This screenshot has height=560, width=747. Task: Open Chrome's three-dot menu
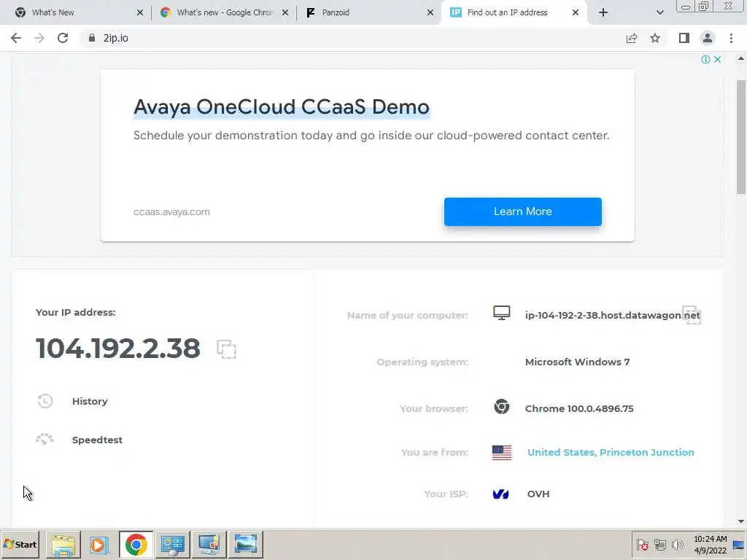tap(731, 38)
